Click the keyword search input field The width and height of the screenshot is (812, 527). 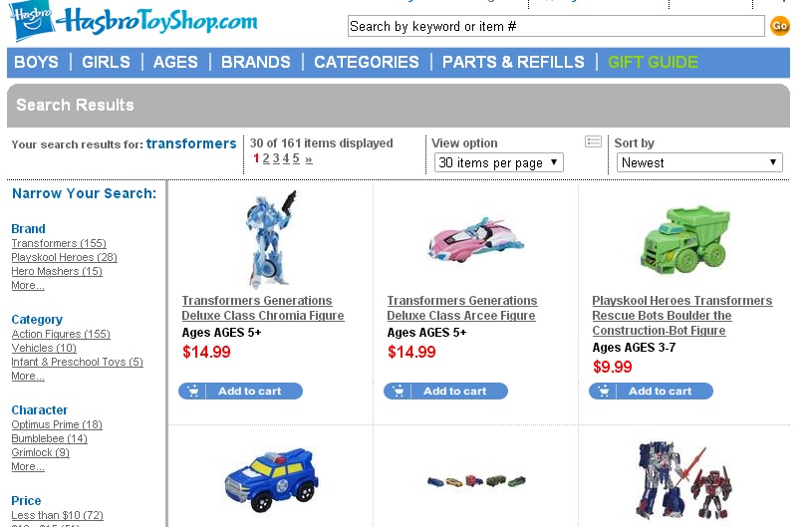(x=556, y=26)
